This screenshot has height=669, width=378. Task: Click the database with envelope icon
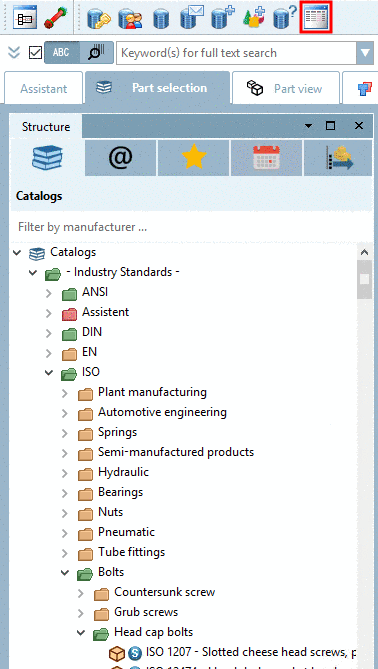pos(192,18)
